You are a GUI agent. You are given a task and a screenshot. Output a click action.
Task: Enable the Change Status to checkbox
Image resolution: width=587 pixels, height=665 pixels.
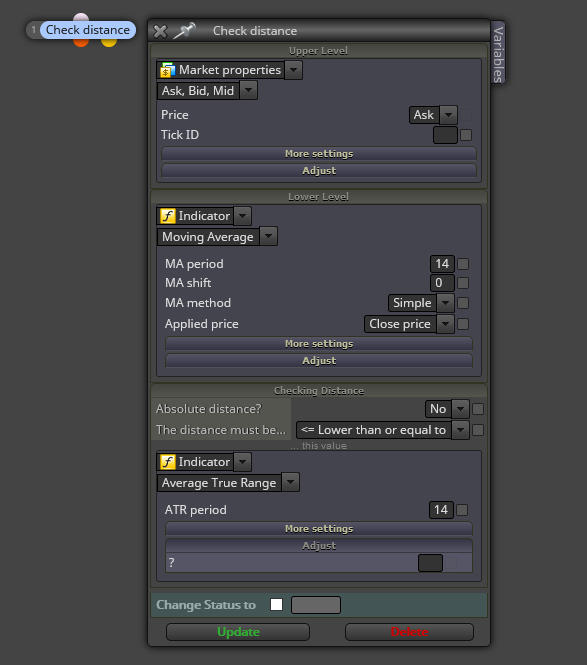pos(277,604)
